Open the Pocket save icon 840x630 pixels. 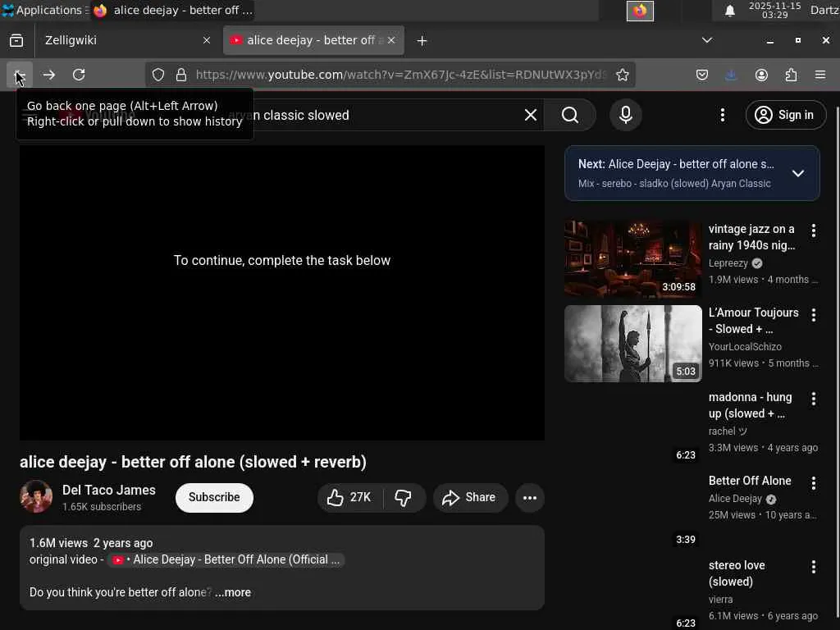point(702,75)
